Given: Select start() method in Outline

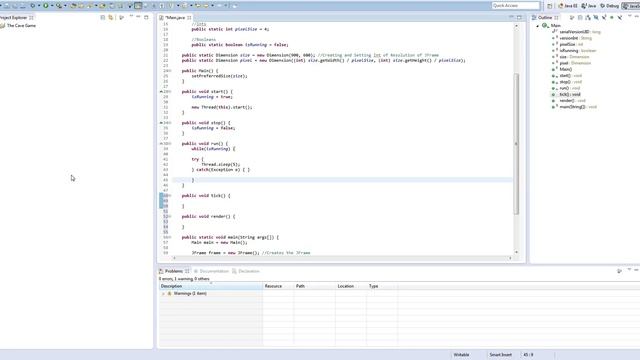Looking at the screenshot, I should [x=567, y=76].
